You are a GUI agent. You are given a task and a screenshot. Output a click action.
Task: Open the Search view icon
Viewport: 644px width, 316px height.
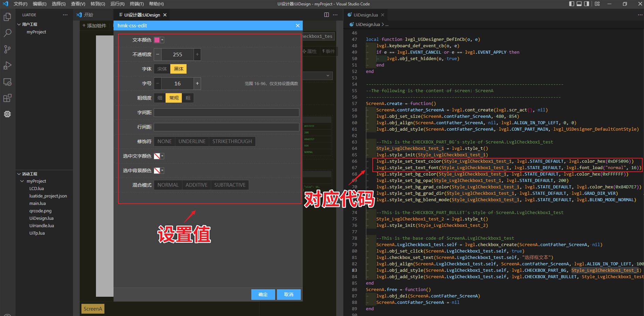7,33
